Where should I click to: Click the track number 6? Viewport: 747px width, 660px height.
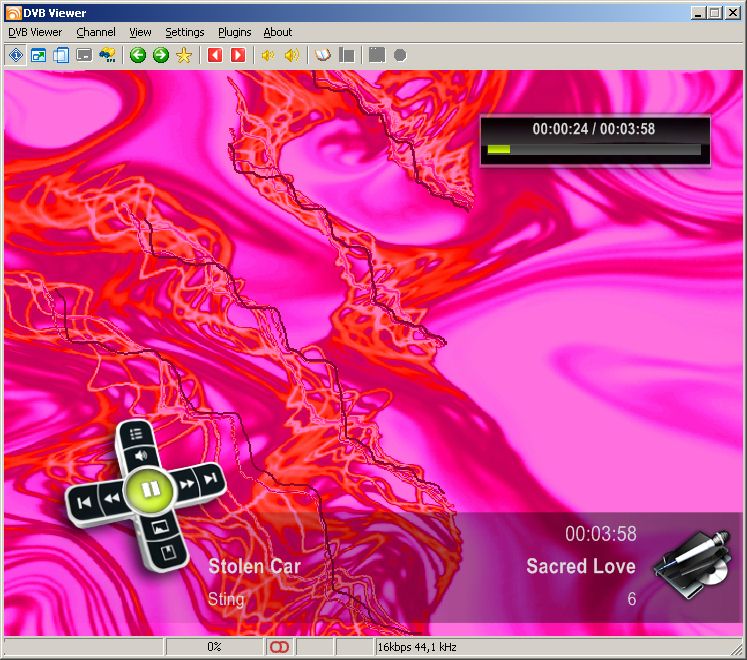point(632,599)
